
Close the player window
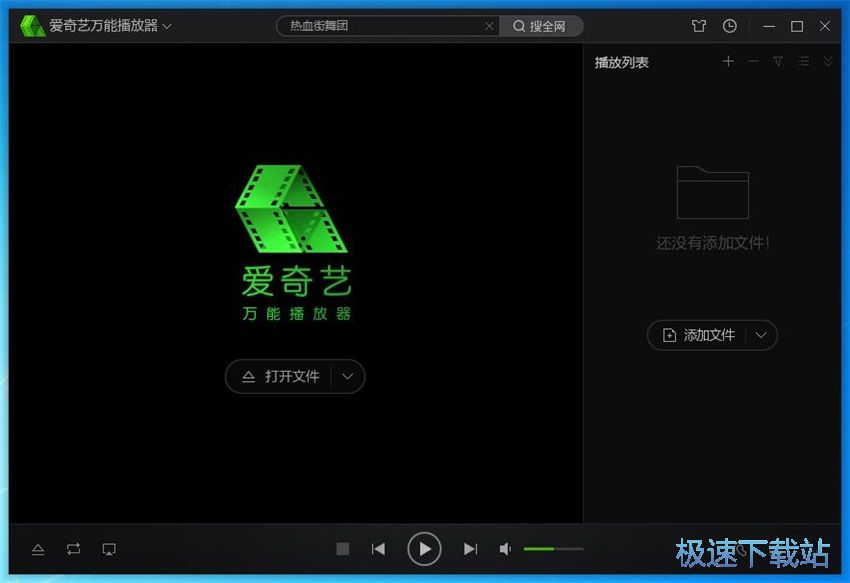point(825,26)
